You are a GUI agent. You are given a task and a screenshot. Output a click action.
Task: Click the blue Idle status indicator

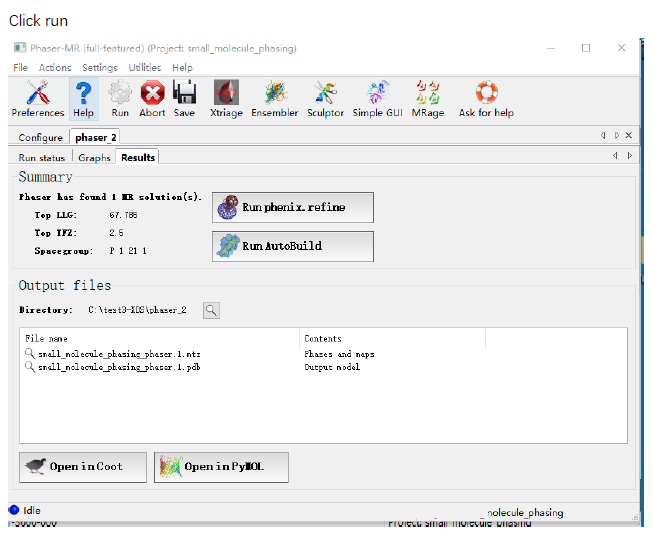click(14, 510)
